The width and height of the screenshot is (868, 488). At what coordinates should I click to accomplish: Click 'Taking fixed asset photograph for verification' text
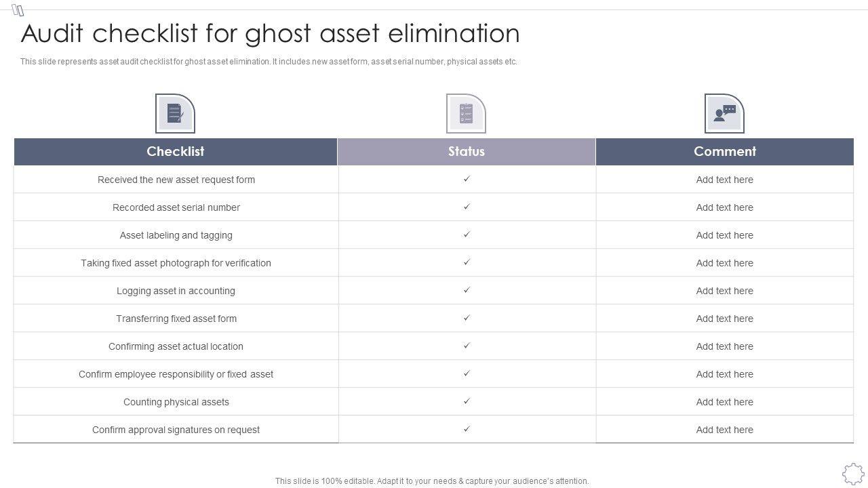(x=176, y=263)
